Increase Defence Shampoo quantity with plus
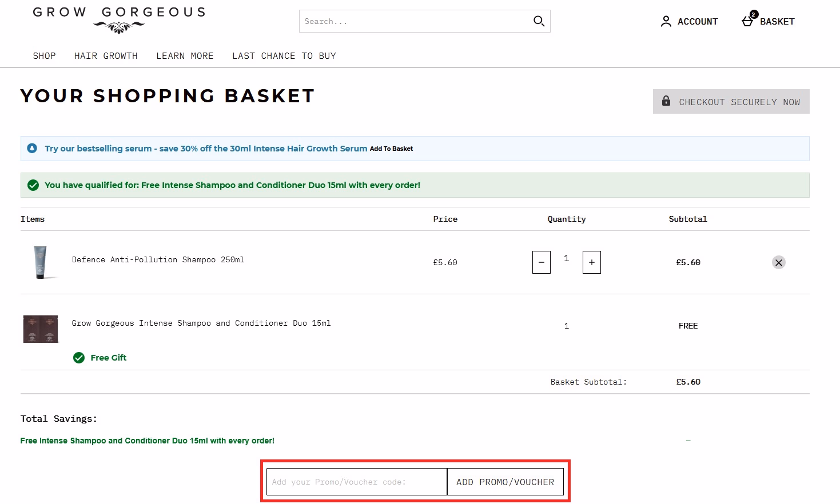840x504 pixels. click(592, 262)
